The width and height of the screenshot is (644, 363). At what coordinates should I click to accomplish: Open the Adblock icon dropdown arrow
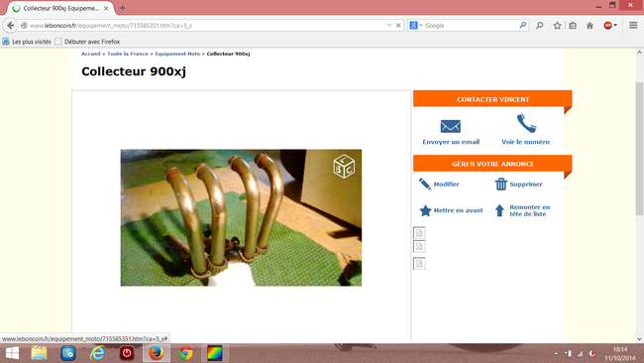(615, 26)
